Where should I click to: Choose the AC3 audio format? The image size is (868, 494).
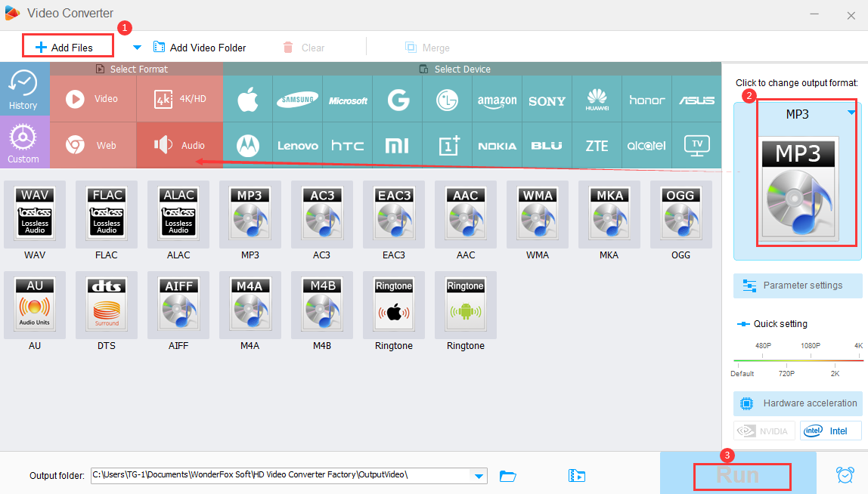pos(321,214)
